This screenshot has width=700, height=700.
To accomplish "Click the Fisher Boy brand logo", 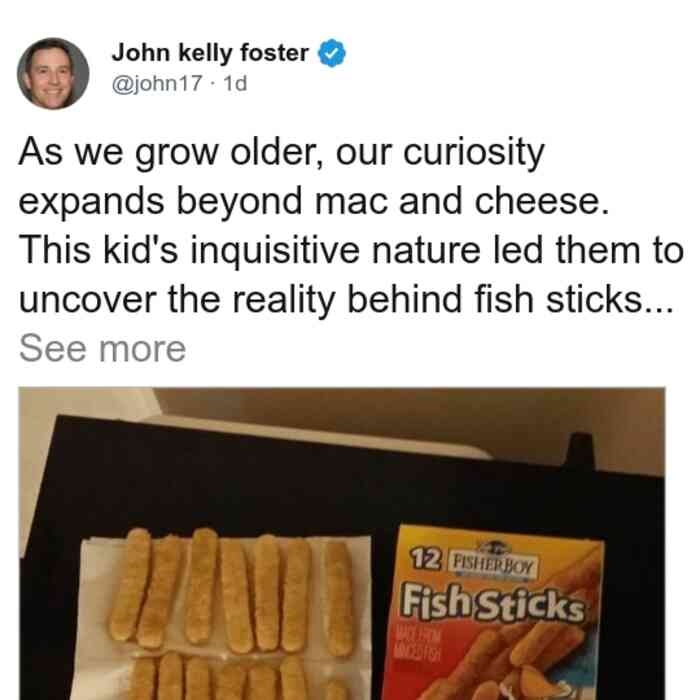I will (x=492, y=563).
